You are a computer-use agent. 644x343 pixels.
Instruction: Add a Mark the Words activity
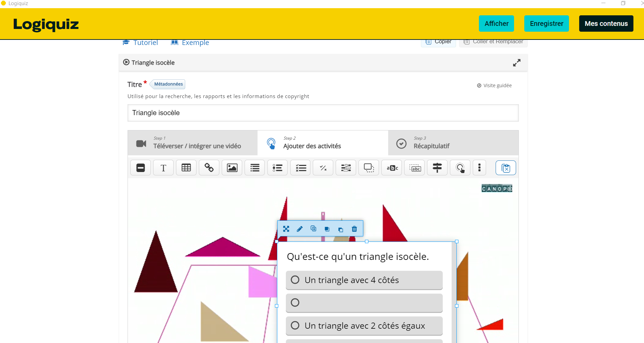point(392,168)
